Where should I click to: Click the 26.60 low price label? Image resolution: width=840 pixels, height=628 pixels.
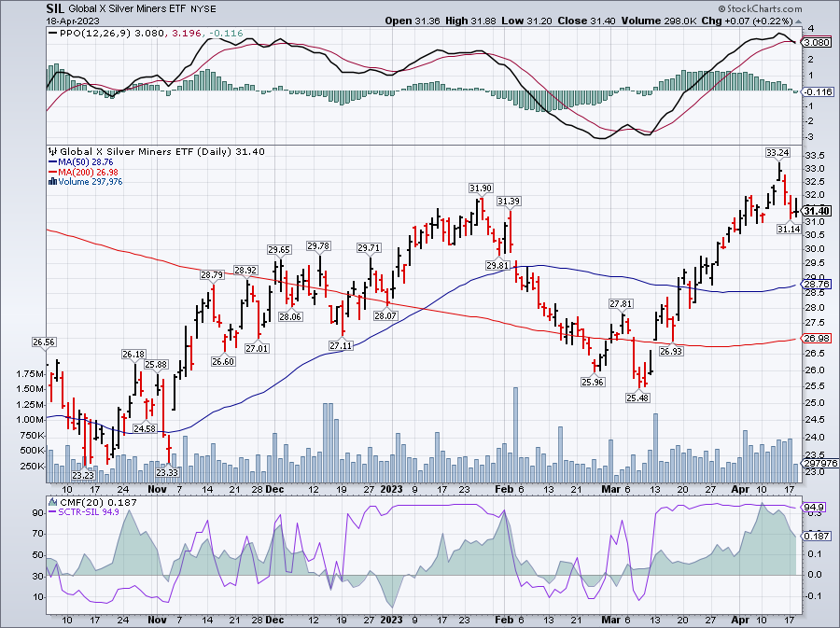coord(223,361)
